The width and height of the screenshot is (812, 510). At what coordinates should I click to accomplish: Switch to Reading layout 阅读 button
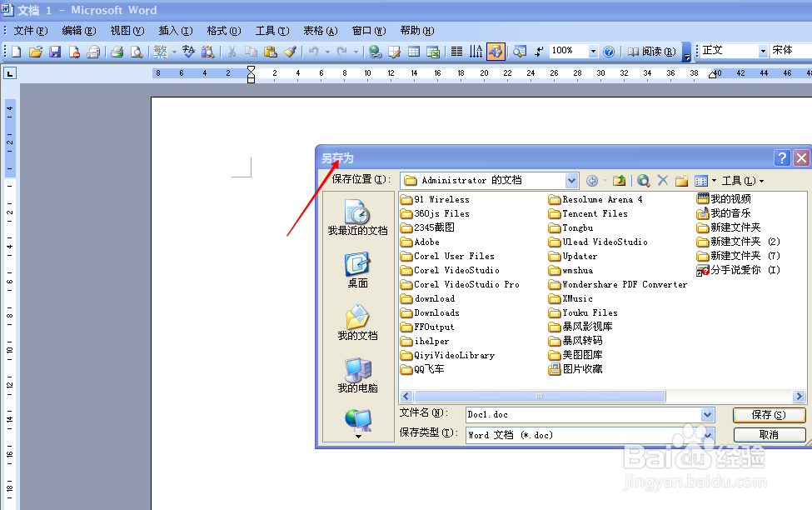tap(652, 52)
